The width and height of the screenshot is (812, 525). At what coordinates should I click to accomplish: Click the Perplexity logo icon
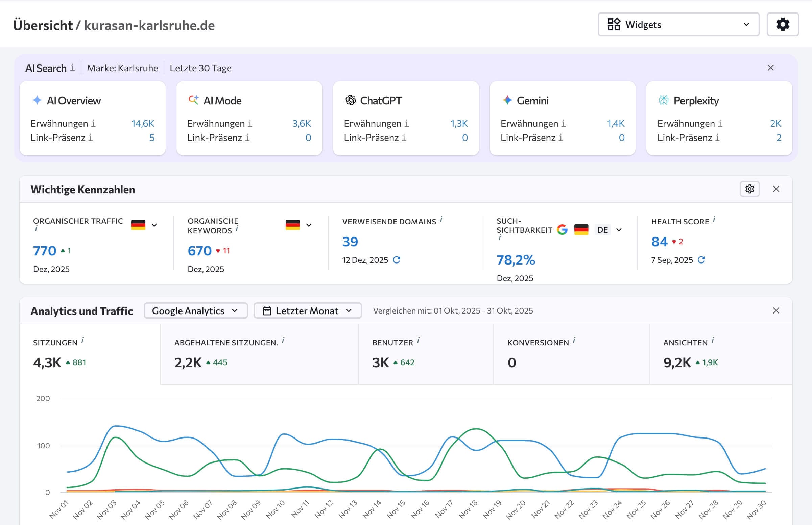(663, 100)
